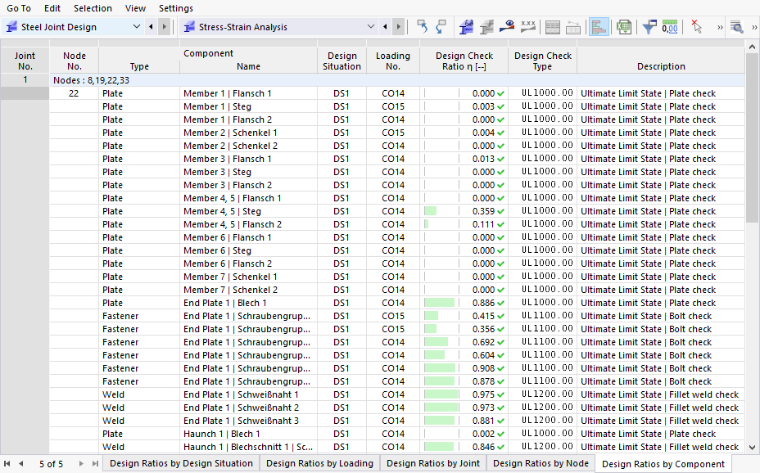Expand the overflow chevron after the search icon
760x473 pixels.
click(x=754, y=28)
